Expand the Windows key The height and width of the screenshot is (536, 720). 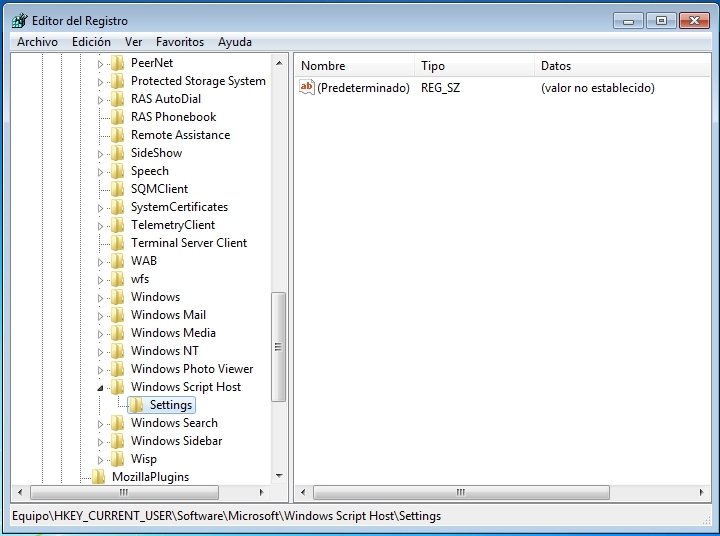click(100, 298)
